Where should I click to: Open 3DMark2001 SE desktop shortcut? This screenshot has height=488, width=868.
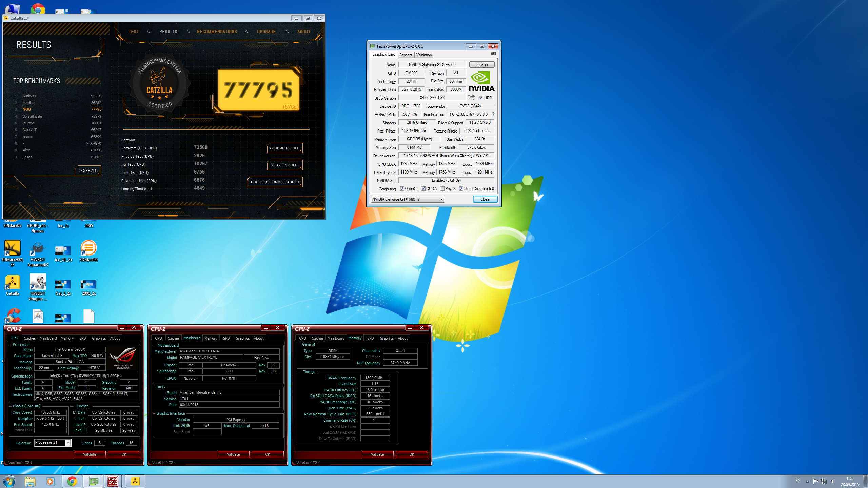(12, 253)
